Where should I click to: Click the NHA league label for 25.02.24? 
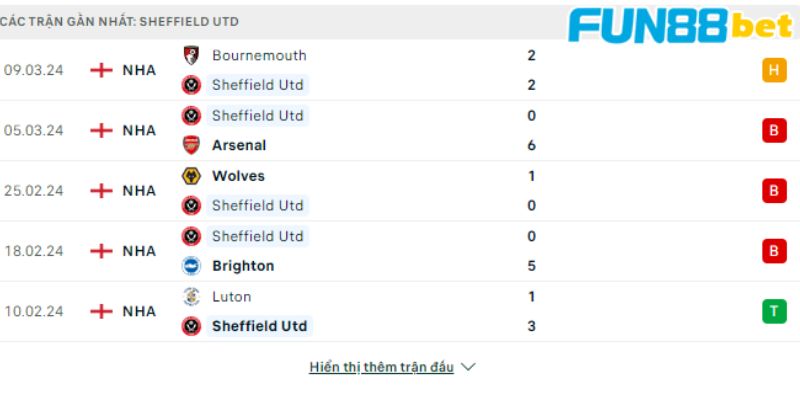139,191
